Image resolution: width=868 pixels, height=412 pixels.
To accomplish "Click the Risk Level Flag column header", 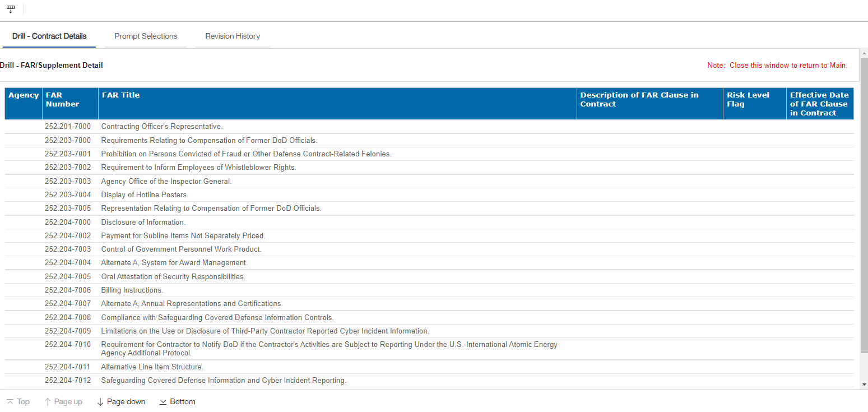I will coord(748,100).
